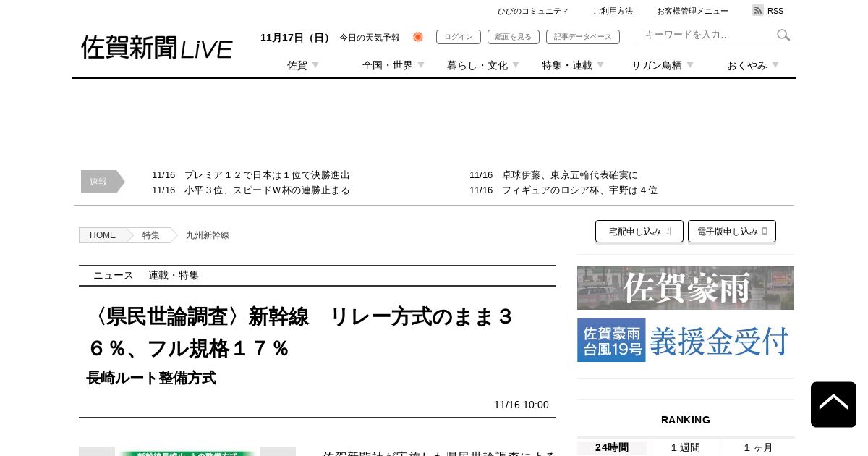Open the お客様管理メニュー link
The height and width of the screenshot is (456, 868).
coord(692,11)
